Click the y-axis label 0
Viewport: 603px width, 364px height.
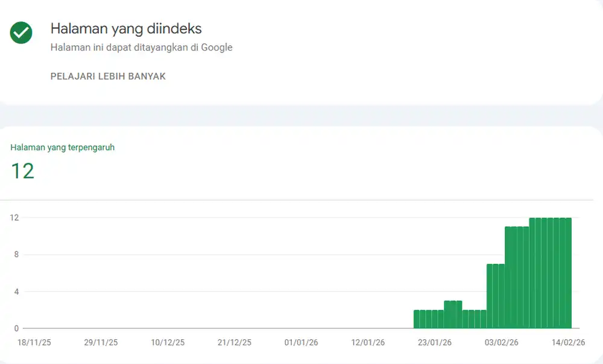click(16, 328)
